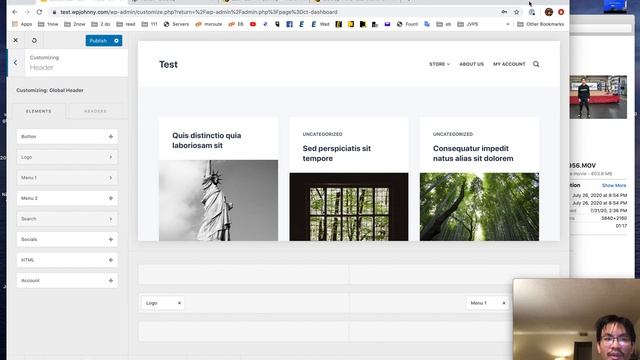Open Logo element settings via its chevron
The height and width of the screenshot is (360, 640).
point(111,157)
